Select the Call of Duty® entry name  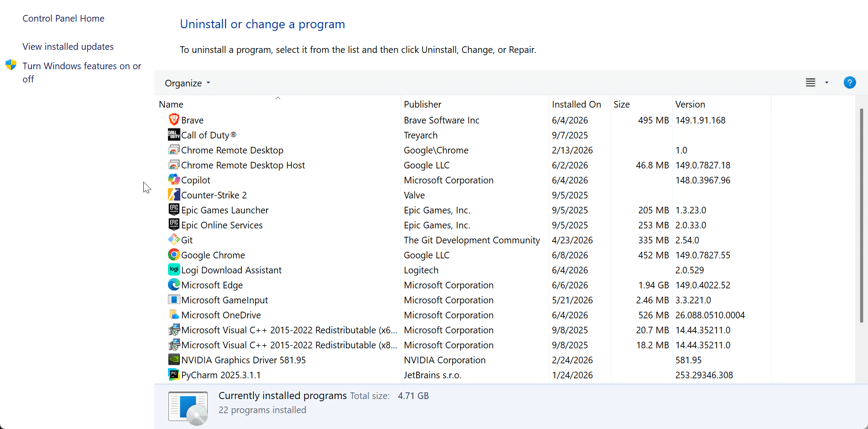[x=209, y=135]
